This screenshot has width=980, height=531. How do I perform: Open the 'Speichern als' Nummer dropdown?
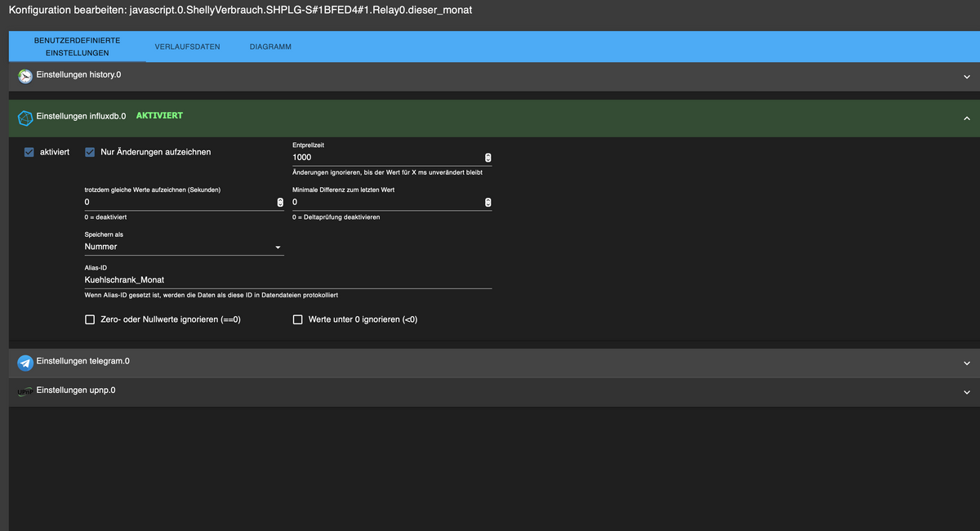(184, 247)
